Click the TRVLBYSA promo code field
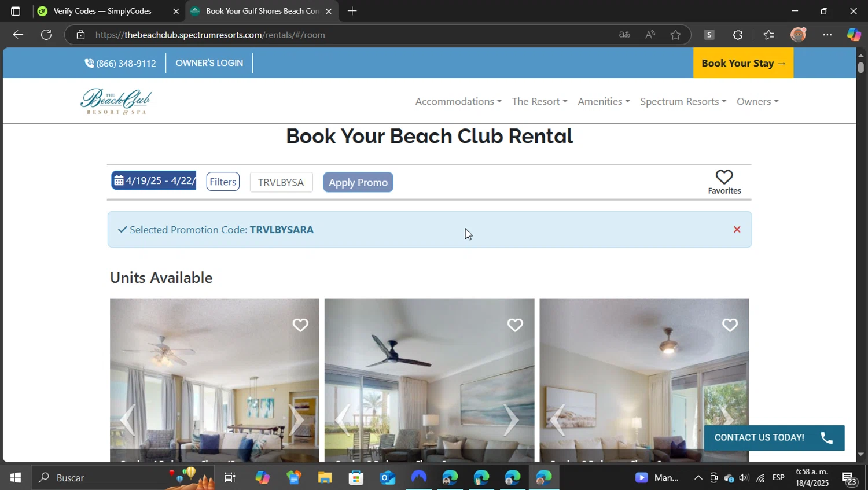This screenshot has height=490, width=868. pyautogui.click(x=281, y=182)
